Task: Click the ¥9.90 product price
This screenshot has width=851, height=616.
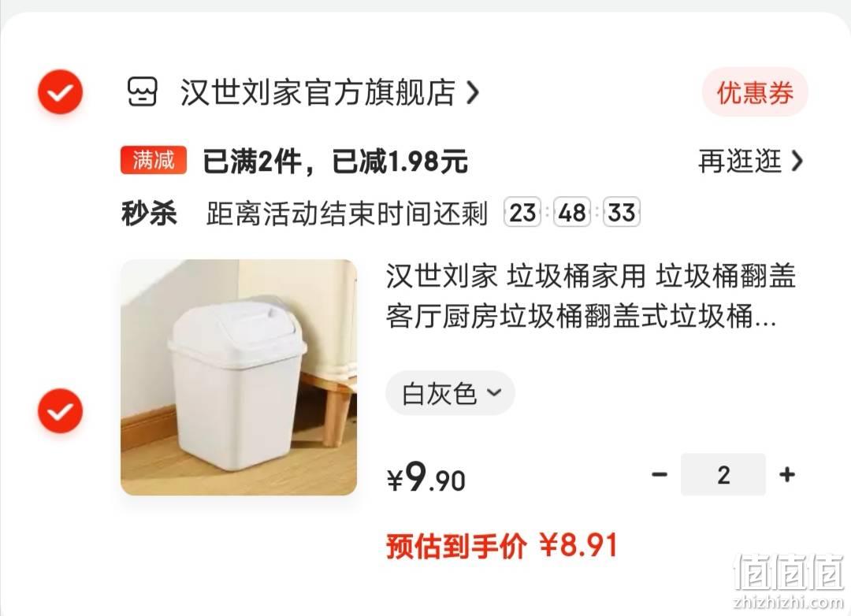Action: [x=426, y=477]
